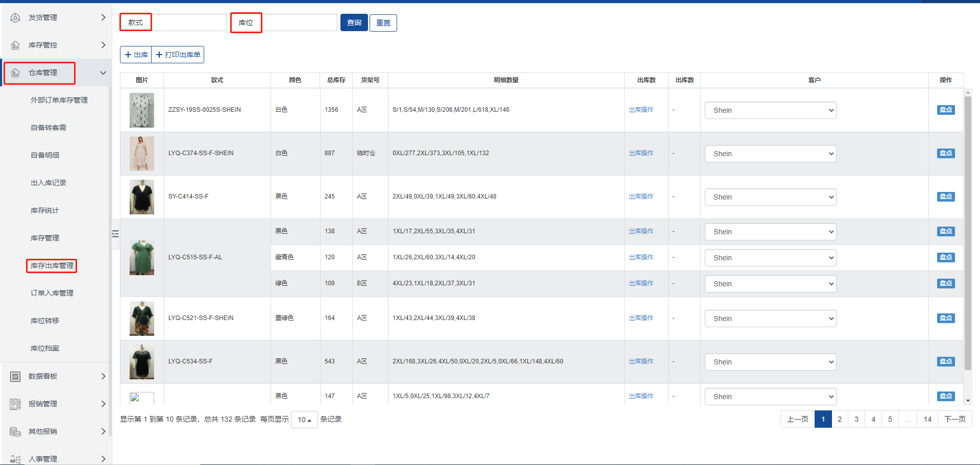Click the 仓库管理 house icon
This screenshot has height=465, width=980.
[x=15, y=72]
